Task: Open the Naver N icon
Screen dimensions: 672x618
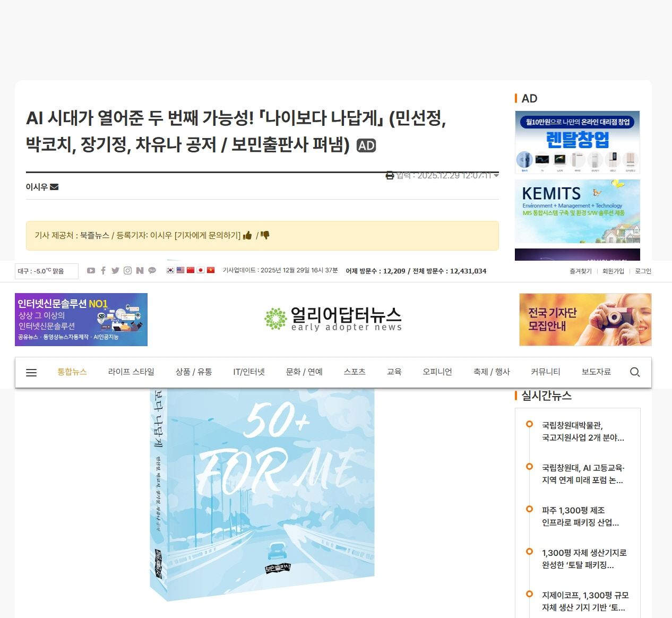Action: pos(140,270)
